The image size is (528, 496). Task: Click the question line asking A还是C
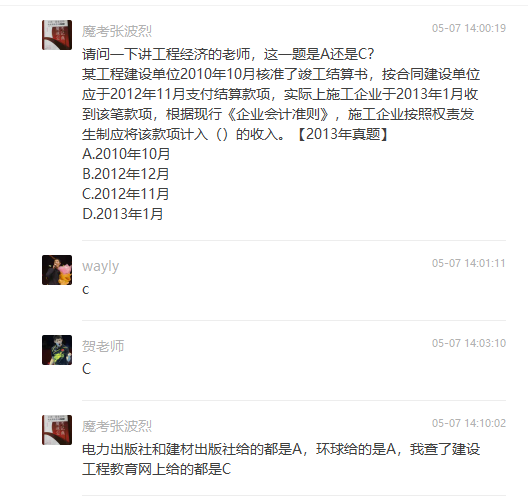(228, 54)
